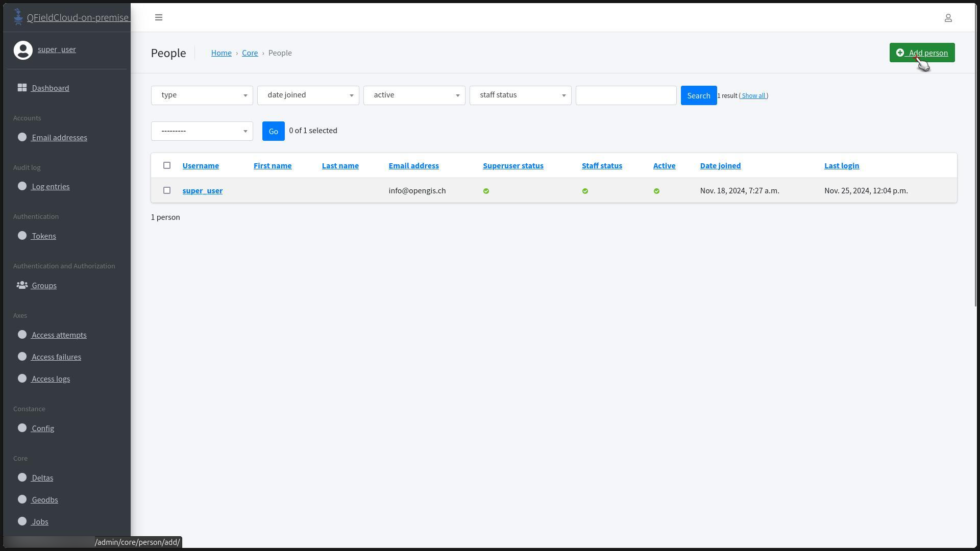Check the select-all checkbox in table header

pos(167,165)
